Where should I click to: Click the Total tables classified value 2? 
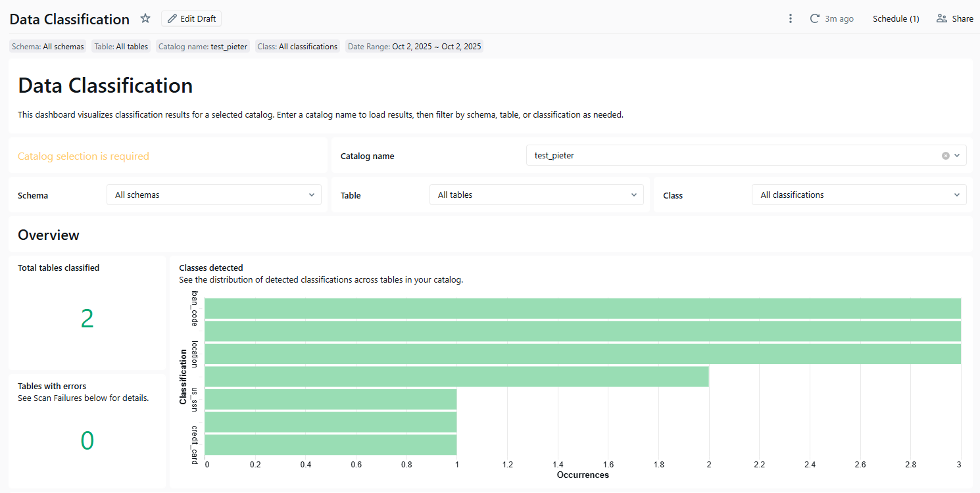(87, 319)
